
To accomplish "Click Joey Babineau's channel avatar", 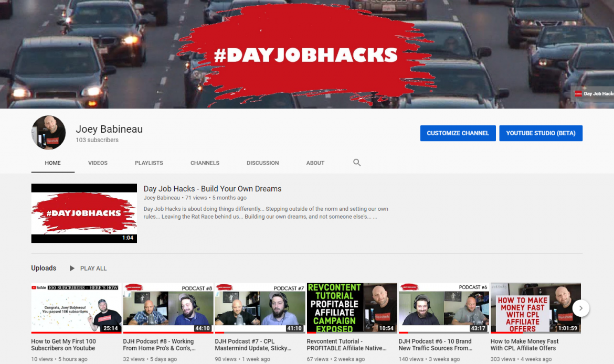I will (x=49, y=132).
